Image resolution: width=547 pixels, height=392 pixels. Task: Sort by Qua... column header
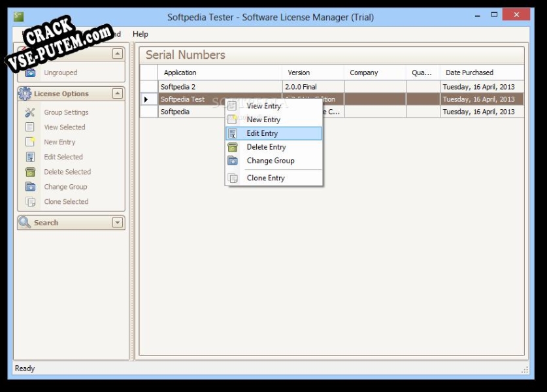423,73
